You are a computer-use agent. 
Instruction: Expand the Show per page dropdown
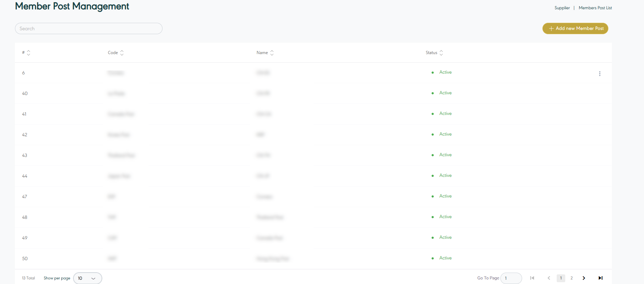(88, 278)
